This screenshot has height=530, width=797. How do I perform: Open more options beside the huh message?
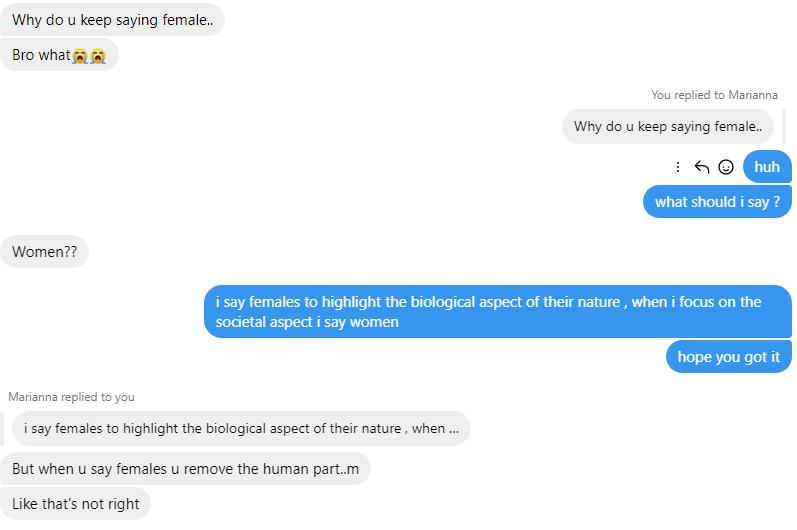tap(678, 167)
